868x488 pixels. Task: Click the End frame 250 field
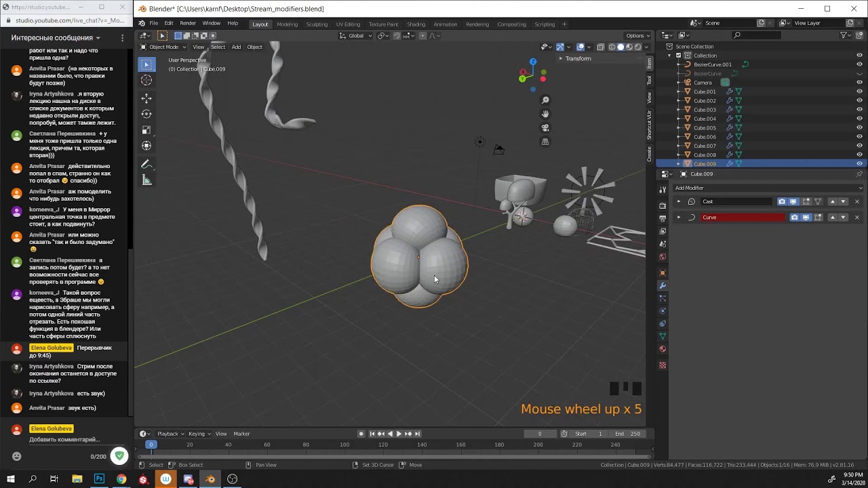[x=628, y=434]
